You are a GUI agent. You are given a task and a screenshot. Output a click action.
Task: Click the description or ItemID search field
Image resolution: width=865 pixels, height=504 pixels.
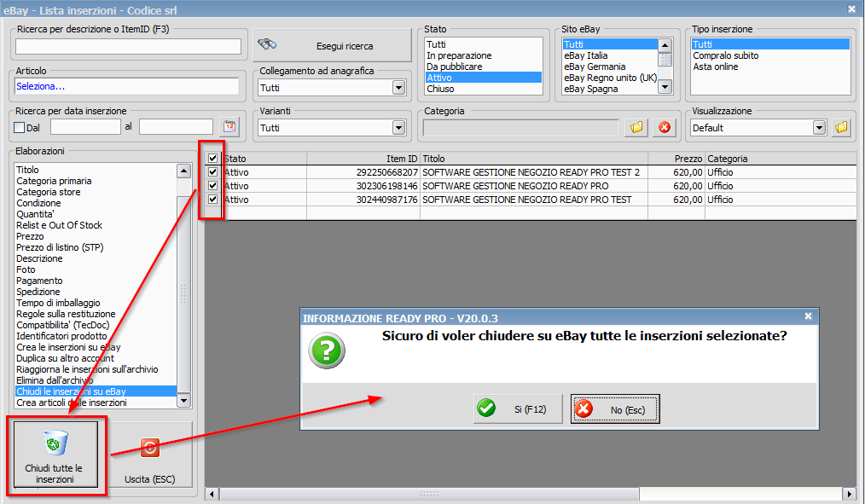(x=128, y=46)
